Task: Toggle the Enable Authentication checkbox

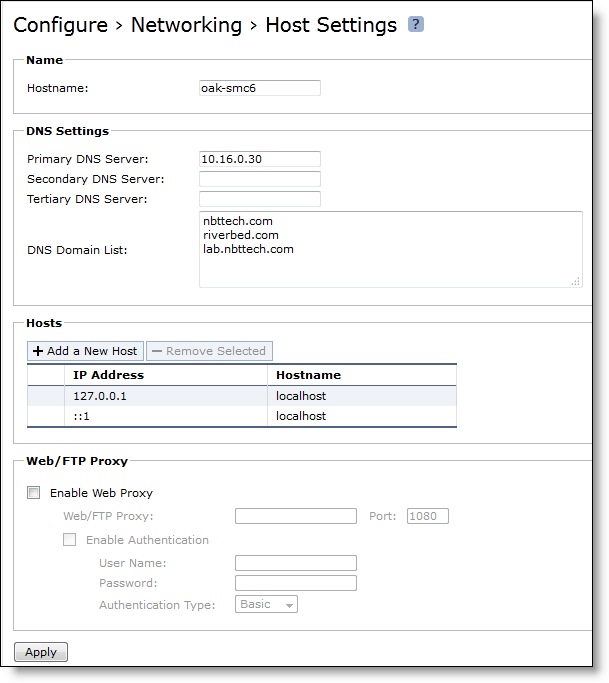Action: (x=70, y=540)
